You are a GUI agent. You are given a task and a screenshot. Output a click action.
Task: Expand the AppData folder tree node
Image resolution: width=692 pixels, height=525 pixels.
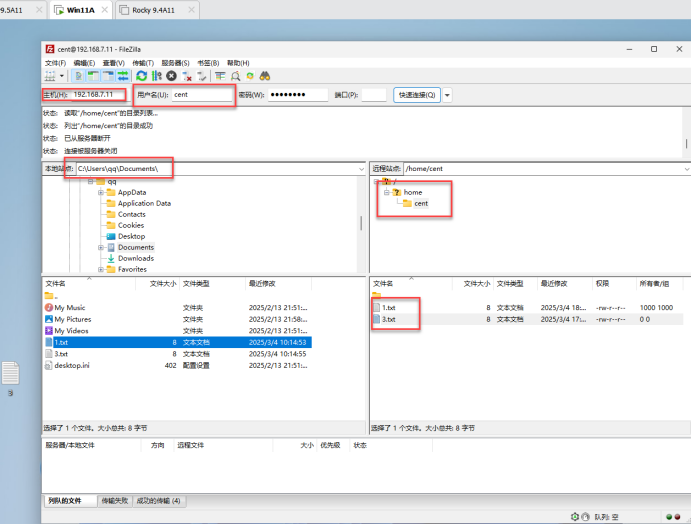click(x=102, y=192)
